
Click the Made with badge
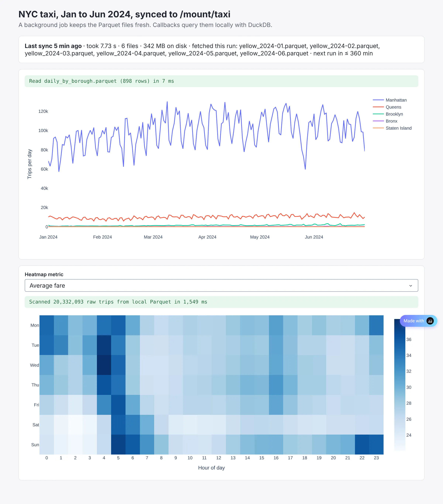pyautogui.click(x=418, y=321)
